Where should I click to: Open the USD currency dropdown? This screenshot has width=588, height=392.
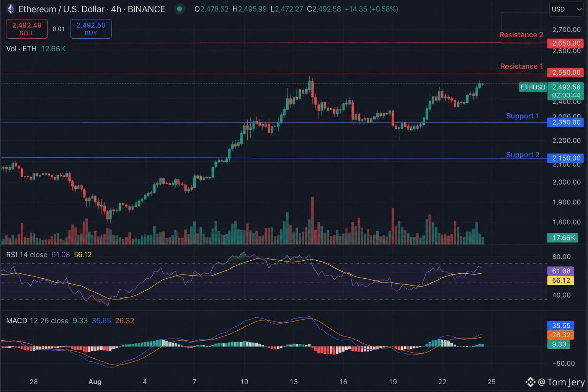[x=567, y=9]
